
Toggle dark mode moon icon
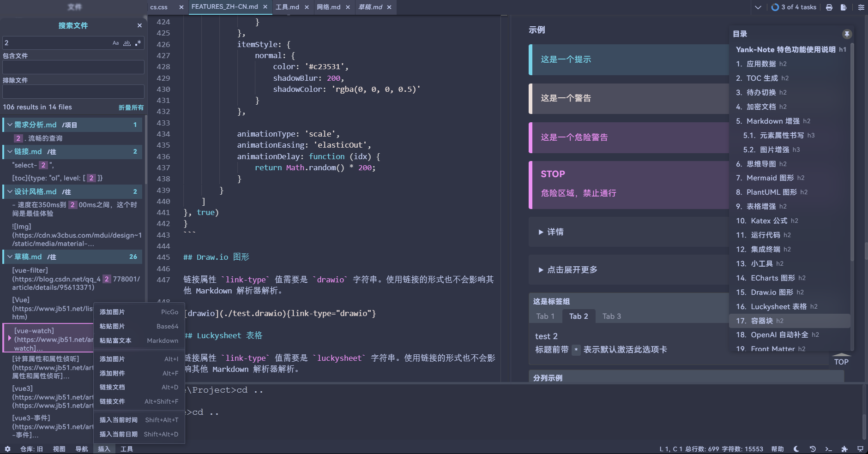796,449
